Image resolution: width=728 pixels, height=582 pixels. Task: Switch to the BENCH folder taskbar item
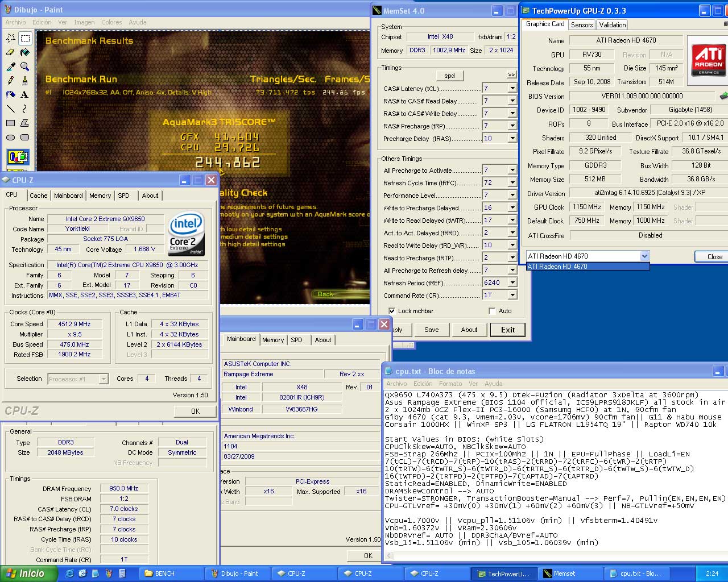click(172, 573)
